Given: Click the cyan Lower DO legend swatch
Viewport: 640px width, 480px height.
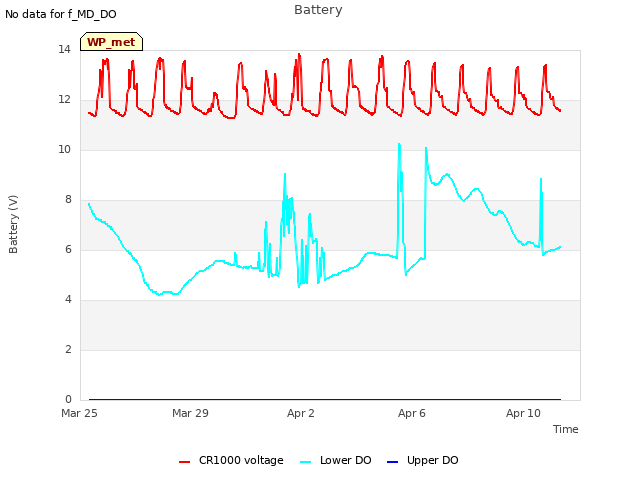Looking at the screenshot, I should click(306, 462).
